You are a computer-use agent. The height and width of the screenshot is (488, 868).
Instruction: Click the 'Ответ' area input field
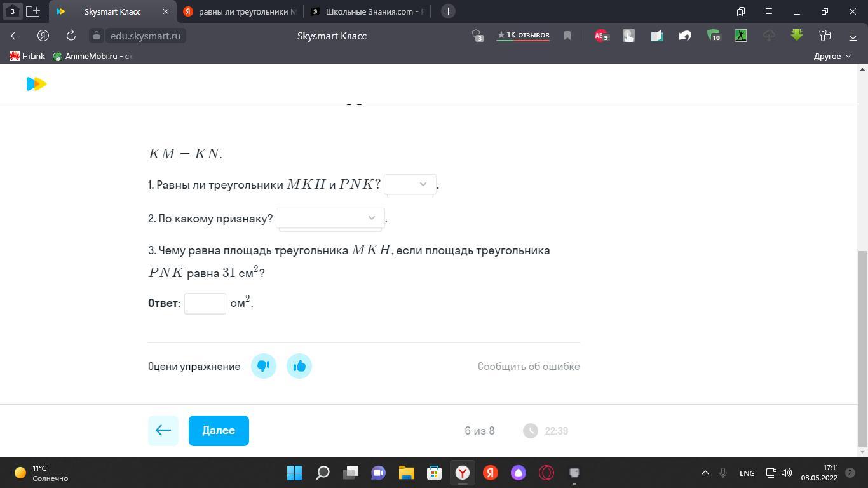click(x=205, y=304)
